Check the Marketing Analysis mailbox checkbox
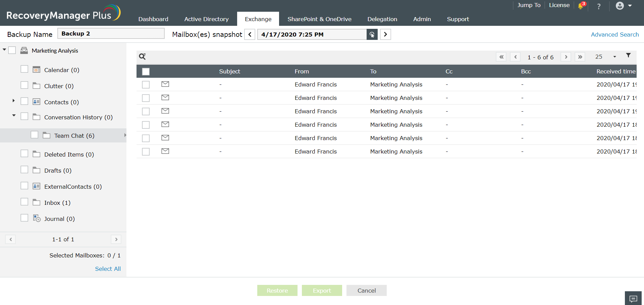 (x=12, y=50)
